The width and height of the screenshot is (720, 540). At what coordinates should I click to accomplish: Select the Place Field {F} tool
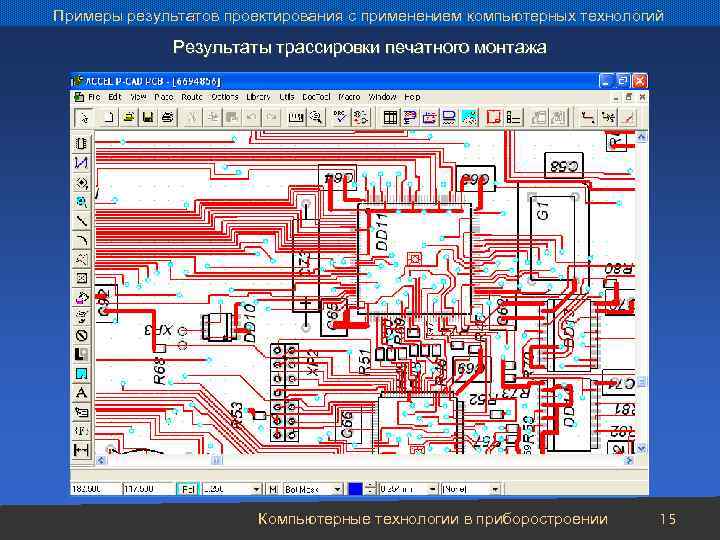pos(81,431)
